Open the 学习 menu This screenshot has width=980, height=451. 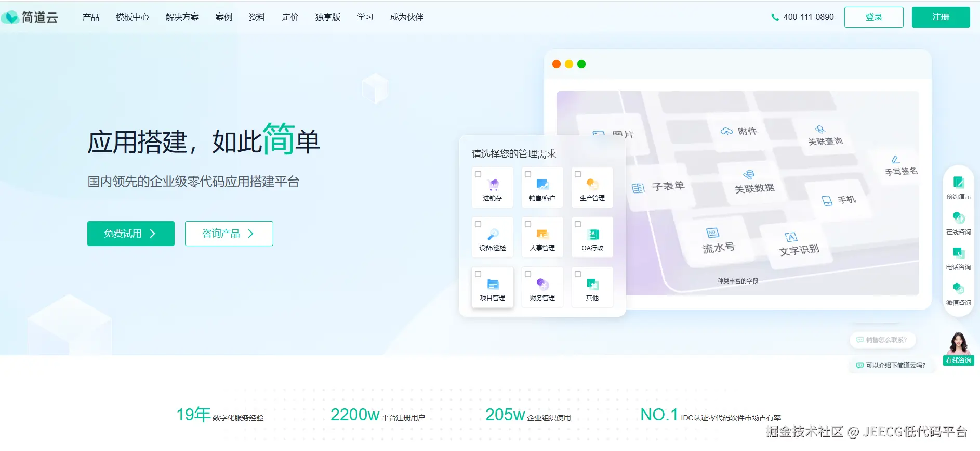point(365,17)
